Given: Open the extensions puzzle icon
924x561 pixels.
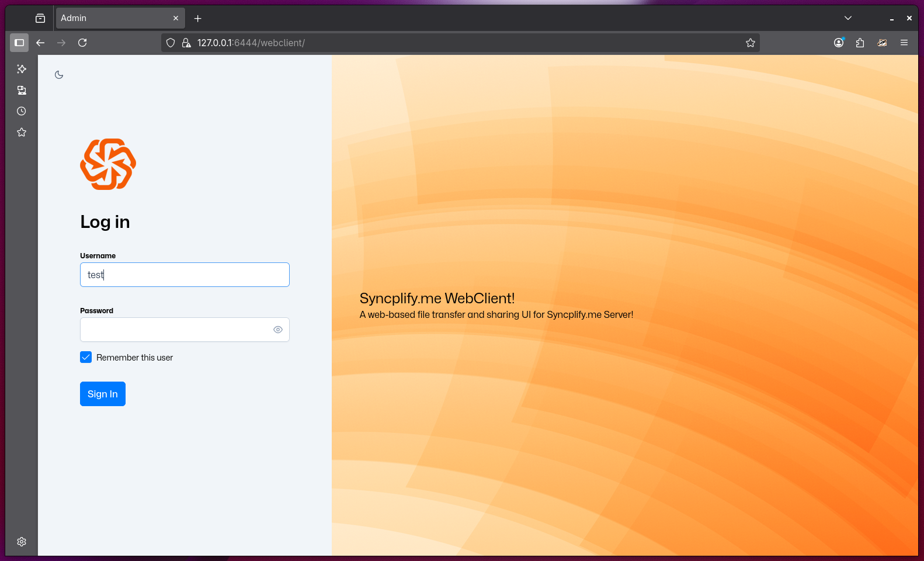Looking at the screenshot, I should click(x=860, y=43).
